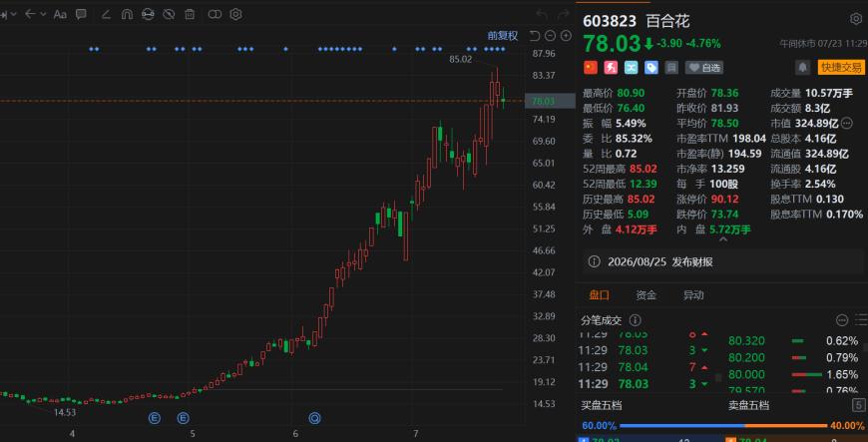
Task: Click the undo arrow at toolbar right
Action: coord(542,14)
